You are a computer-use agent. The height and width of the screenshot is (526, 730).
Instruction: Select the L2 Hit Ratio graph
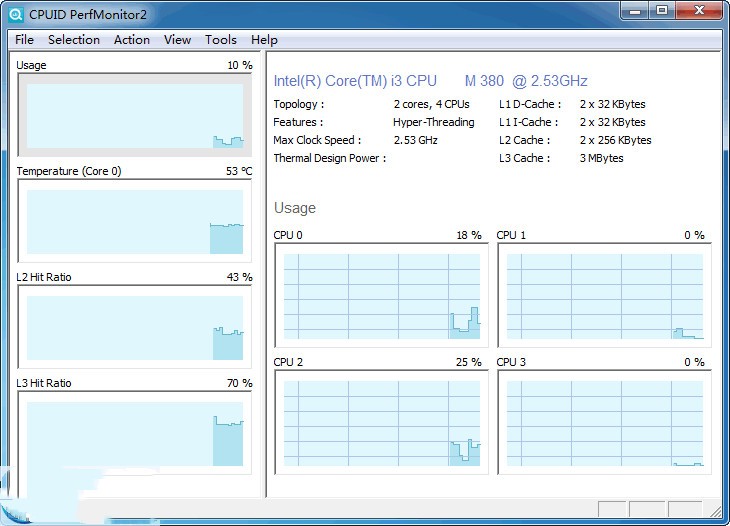coord(135,327)
